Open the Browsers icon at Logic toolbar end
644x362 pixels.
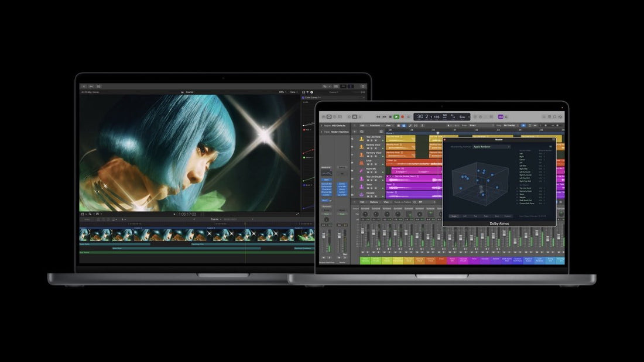click(x=560, y=116)
